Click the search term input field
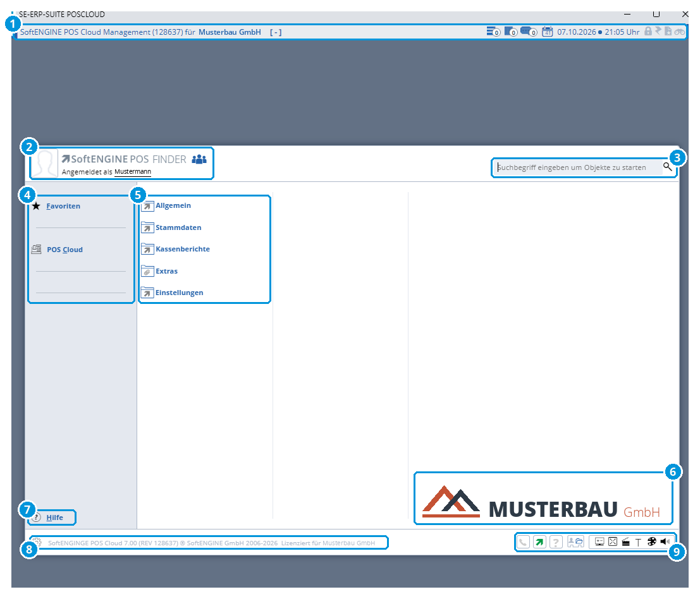The width and height of the screenshot is (700, 599). pyautogui.click(x=578, y=167)
